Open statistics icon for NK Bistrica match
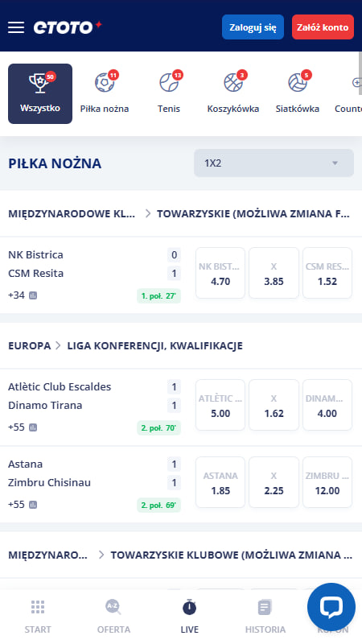This screenshot has width=362, height=644. [33, 295]
